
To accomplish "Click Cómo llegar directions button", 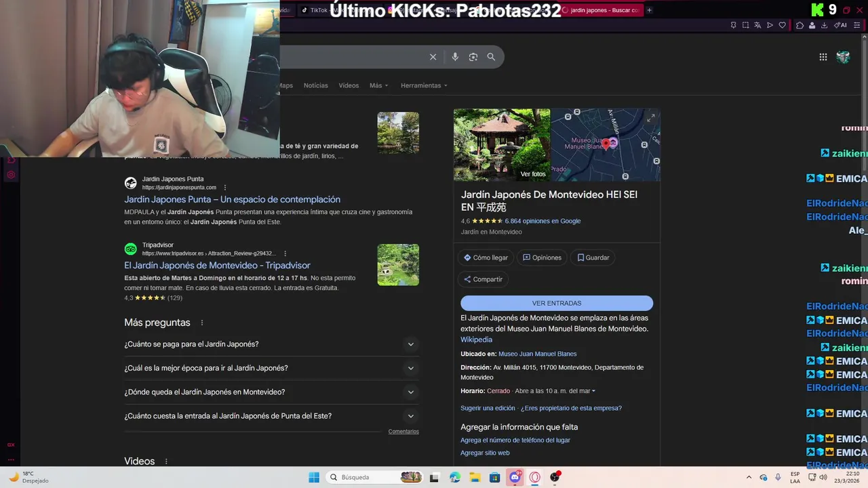I will [x=486, y=258].
